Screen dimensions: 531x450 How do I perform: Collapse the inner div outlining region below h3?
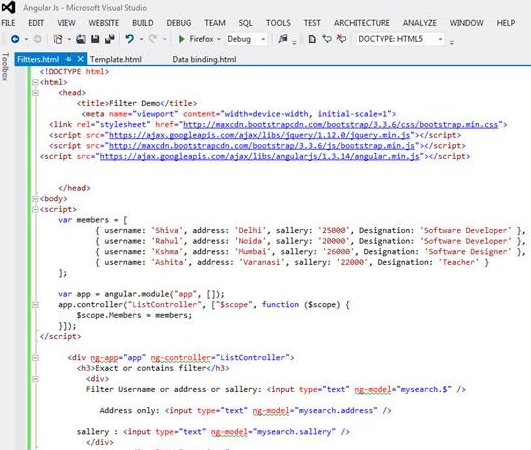[x=35, y=379]
